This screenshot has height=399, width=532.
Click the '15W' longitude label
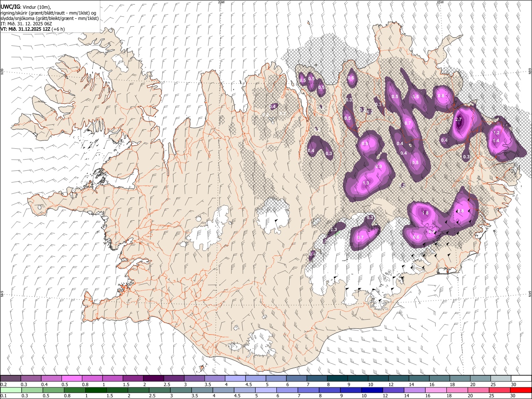click(440, 2)
